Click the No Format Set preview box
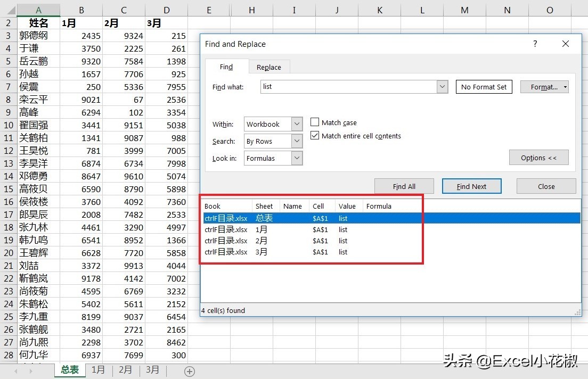The image size is (588, 379). [x=484, y=87]
